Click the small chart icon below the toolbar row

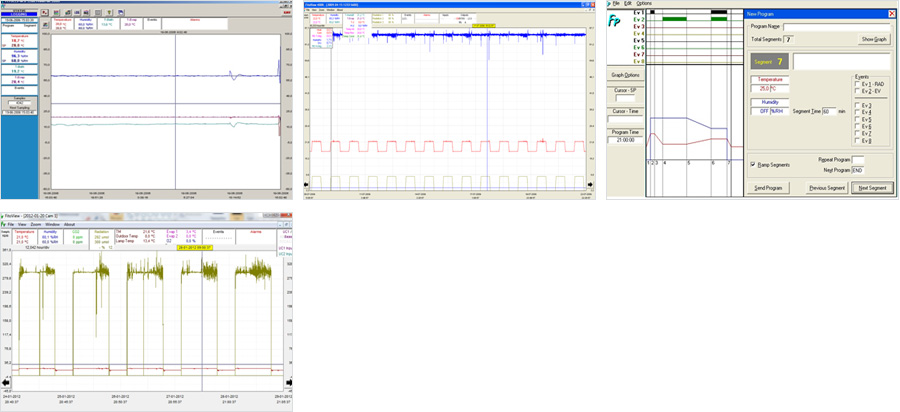45,25
